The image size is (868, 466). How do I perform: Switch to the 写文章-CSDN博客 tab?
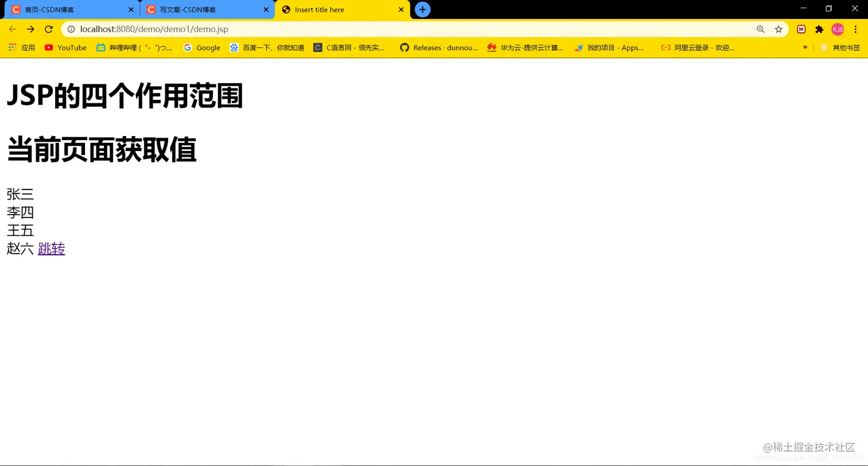pyautogui.click(x=204, y=9)
